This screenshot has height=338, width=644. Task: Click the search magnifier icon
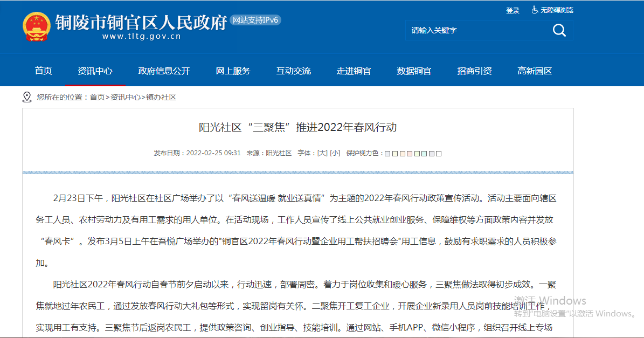[x=559, y=30]
